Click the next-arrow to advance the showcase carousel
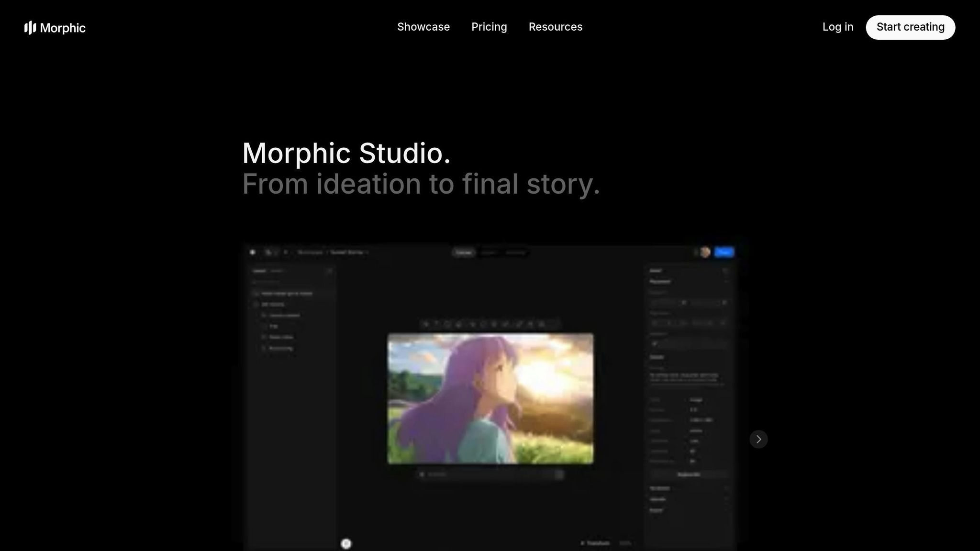 click(758, 439)
